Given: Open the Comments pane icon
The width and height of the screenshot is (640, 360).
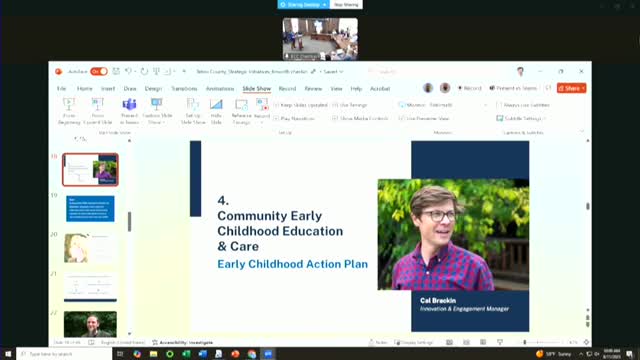Looking at the screenshot, I should pyautogui.click(x=548, y=88).
